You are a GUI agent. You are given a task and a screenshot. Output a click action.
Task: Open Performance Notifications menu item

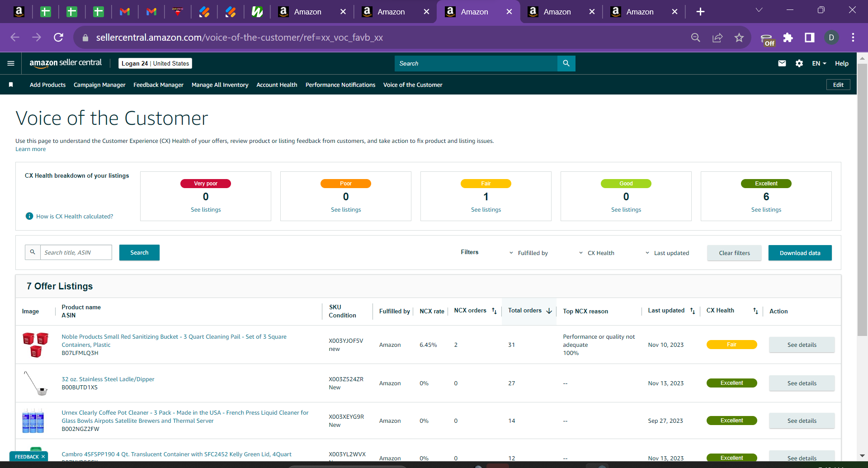click(340, 85)
